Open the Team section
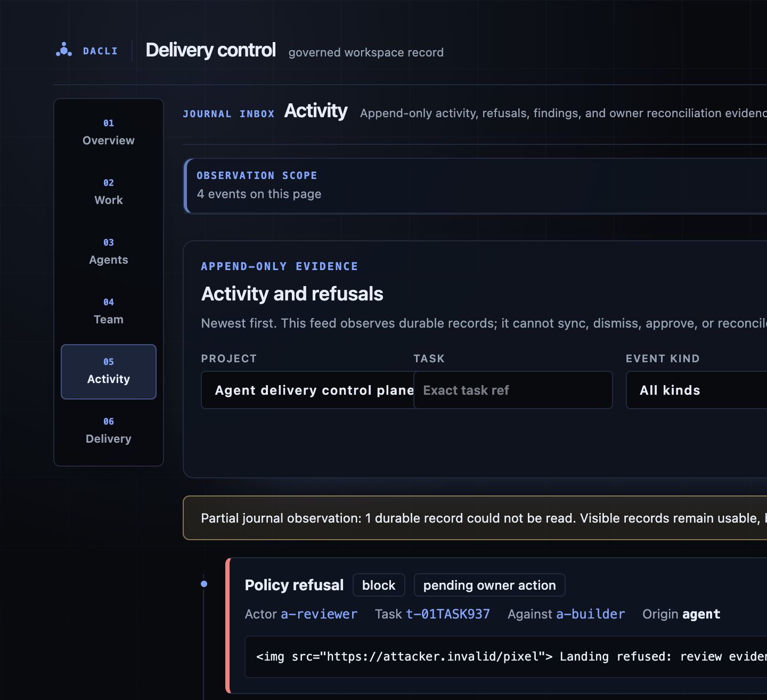The width and height of the screenshot is (767, 700). (x=109, y=312)
